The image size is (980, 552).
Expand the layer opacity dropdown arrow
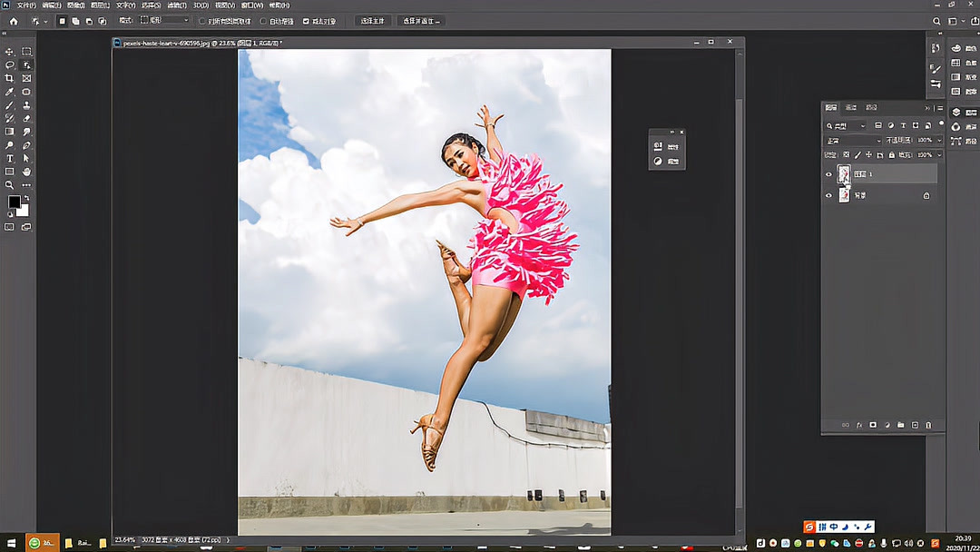(938, 141)
